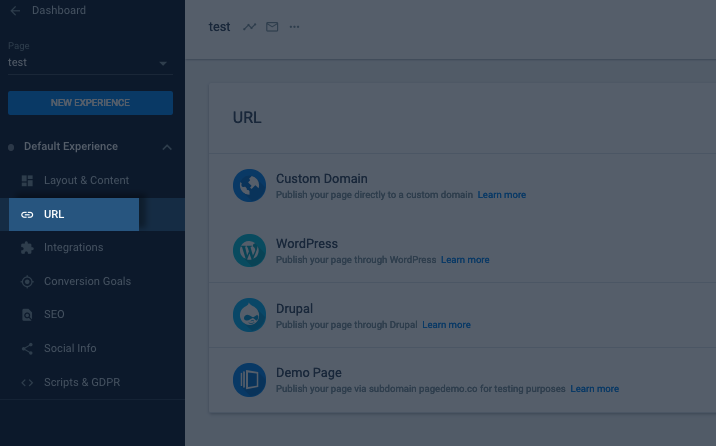Click the back arrow next to Dashboard

coord(15,10)
